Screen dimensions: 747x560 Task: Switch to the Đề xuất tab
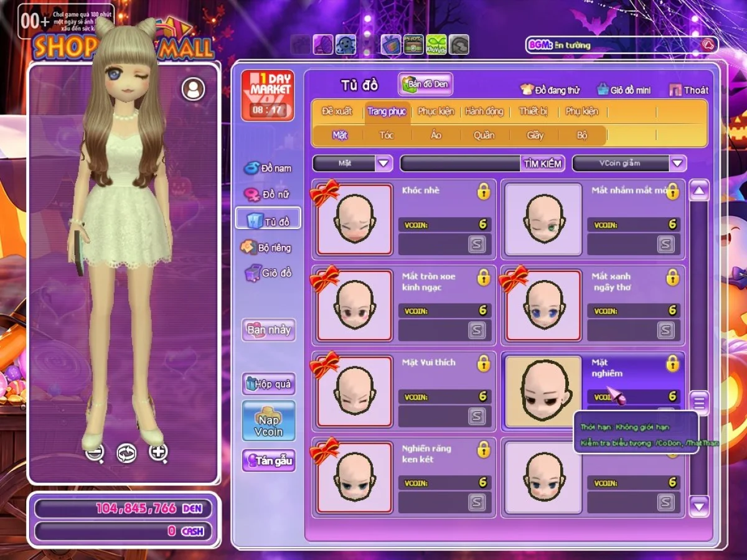[337, 111]
